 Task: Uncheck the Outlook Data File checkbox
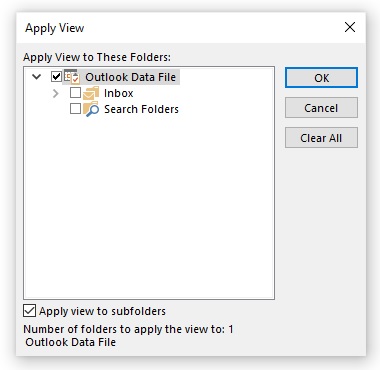[x=56, y=77]
